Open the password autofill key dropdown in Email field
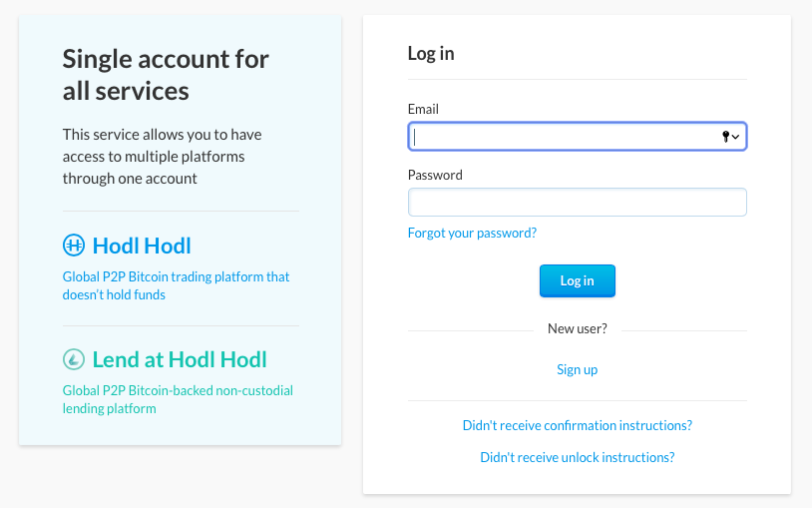The image size is (812, 508). pos(730,137)
